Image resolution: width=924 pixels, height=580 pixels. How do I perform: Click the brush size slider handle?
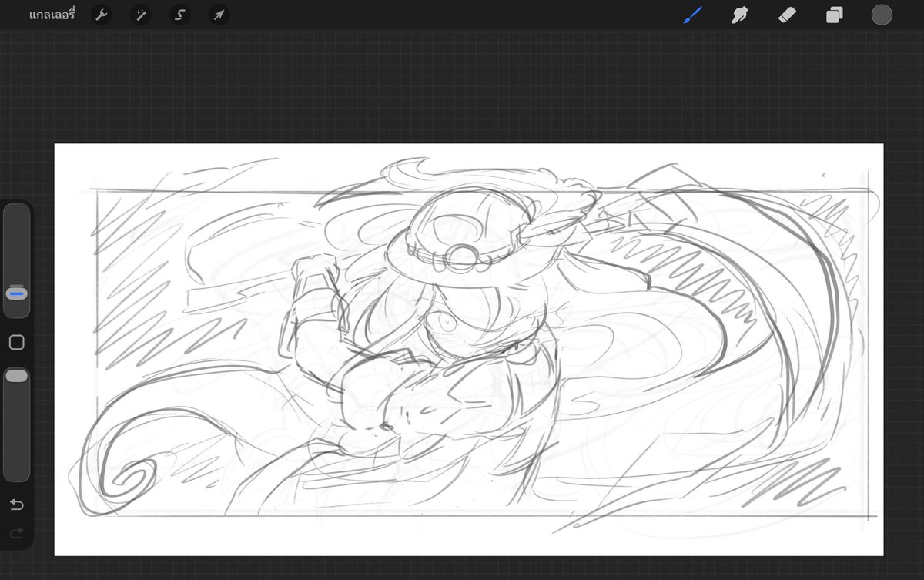click(17, 294)
